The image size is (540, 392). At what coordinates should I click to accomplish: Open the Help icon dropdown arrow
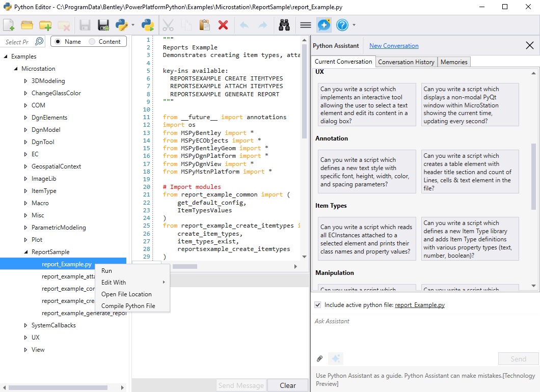354,25
